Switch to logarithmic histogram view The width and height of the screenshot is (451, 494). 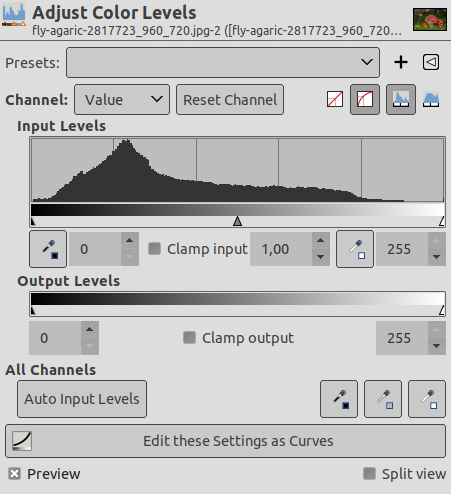point(431,99)
